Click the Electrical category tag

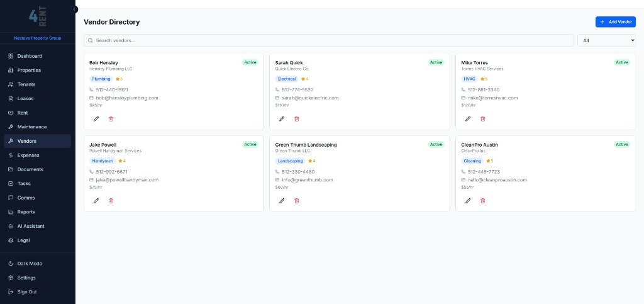(287, 79)
